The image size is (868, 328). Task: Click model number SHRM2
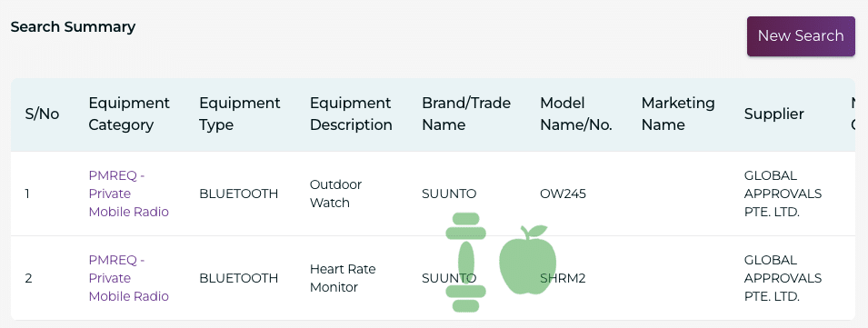563,278
